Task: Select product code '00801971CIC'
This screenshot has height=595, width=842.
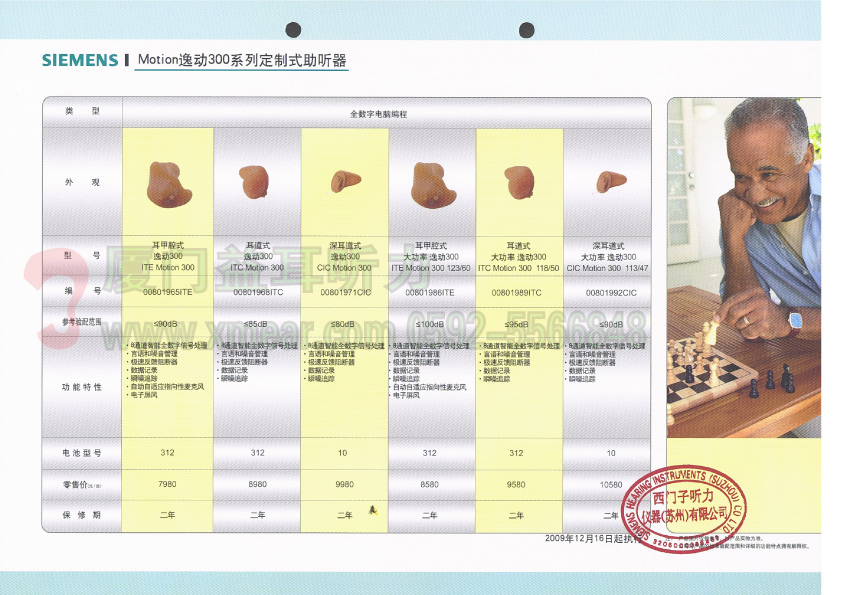Action: pyautogui.click(x=346, y=292)
